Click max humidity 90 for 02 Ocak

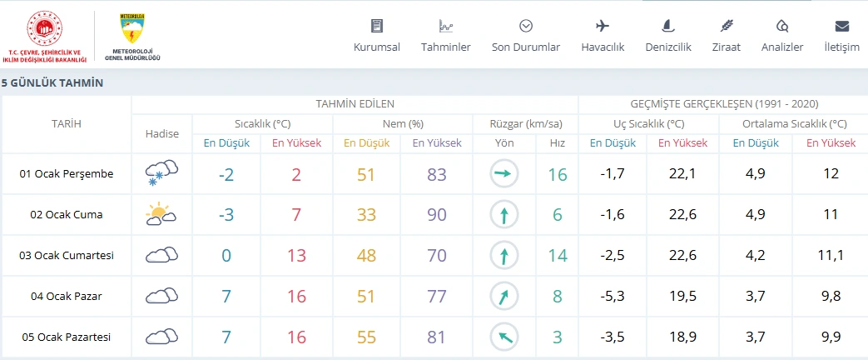(x=437, y=215)
